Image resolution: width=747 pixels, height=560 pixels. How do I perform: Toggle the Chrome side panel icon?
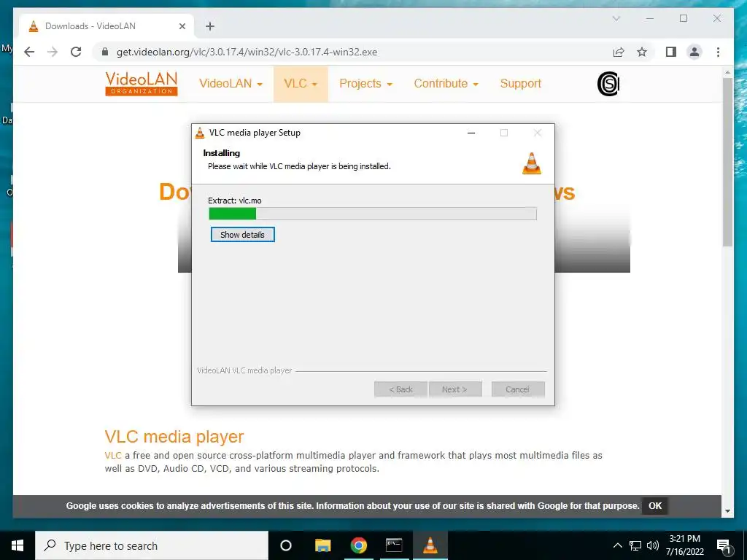point(671,52)
